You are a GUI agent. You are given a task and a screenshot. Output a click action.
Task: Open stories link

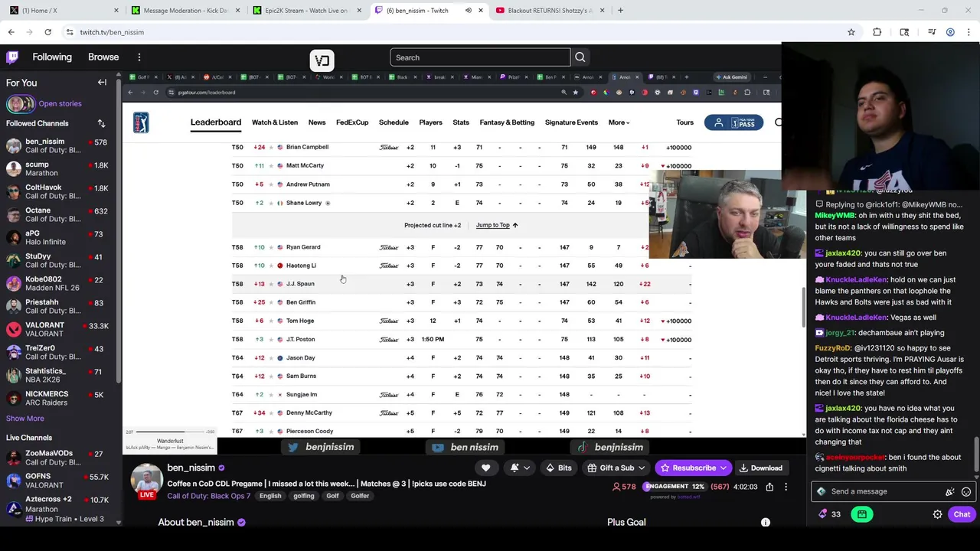click(60, 104)
